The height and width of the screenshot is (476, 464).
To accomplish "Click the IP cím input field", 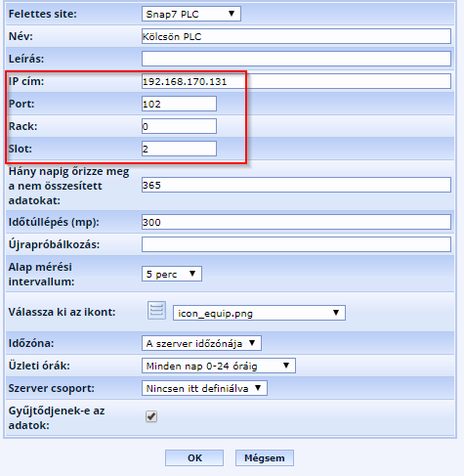I will [296, 81].
